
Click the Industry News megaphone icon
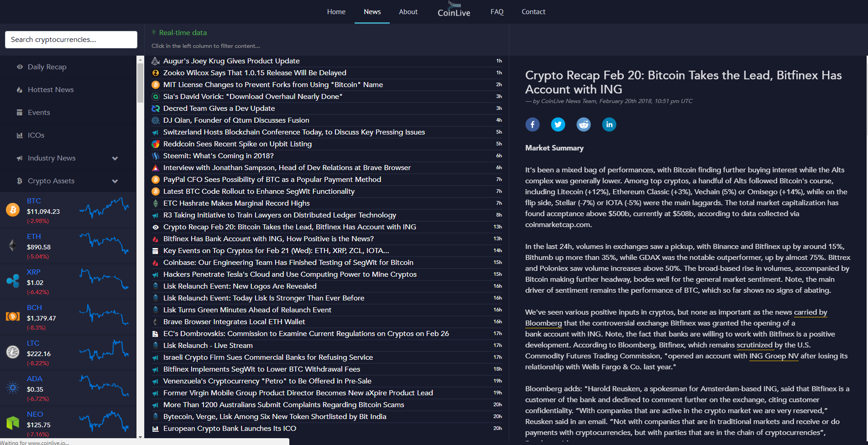[20, 158]
